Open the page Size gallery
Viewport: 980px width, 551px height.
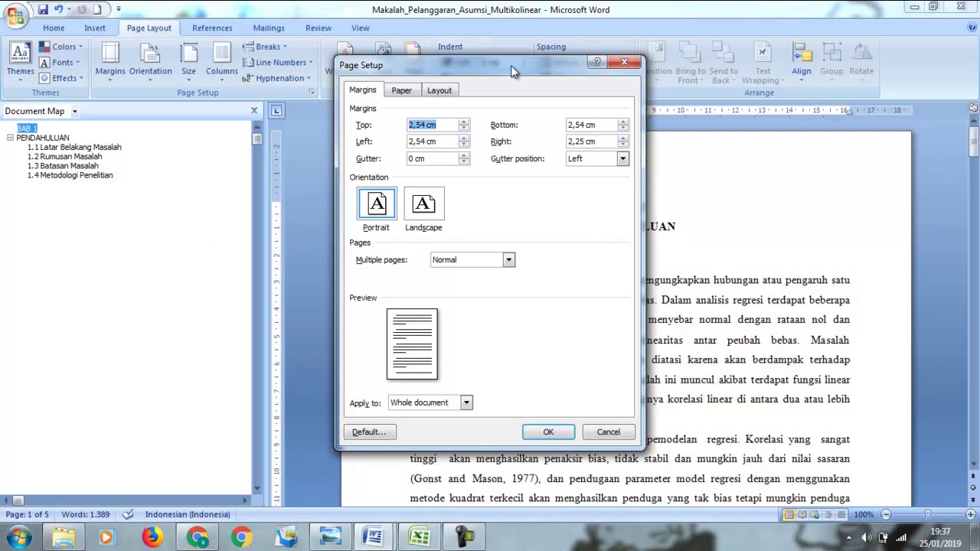tap(188, 60)
